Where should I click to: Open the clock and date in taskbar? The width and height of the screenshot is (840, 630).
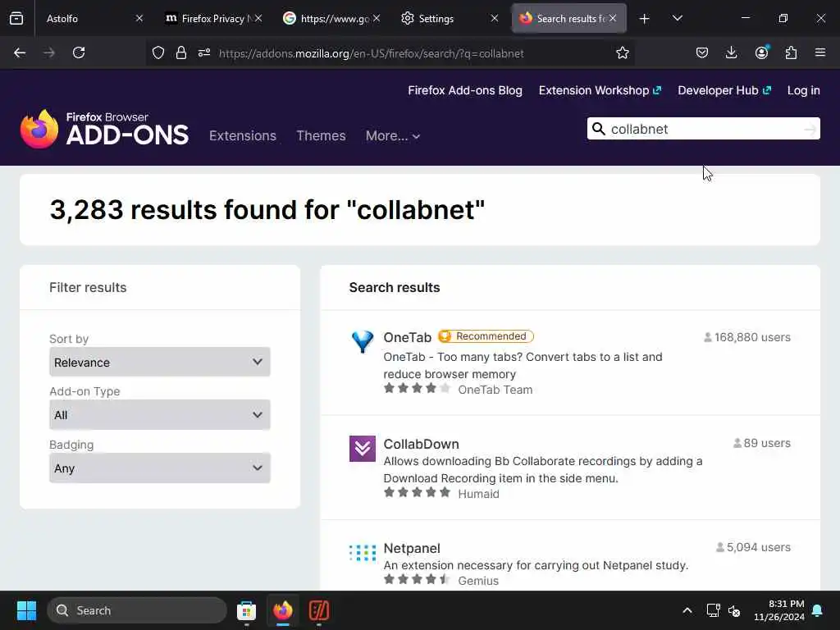779,610
